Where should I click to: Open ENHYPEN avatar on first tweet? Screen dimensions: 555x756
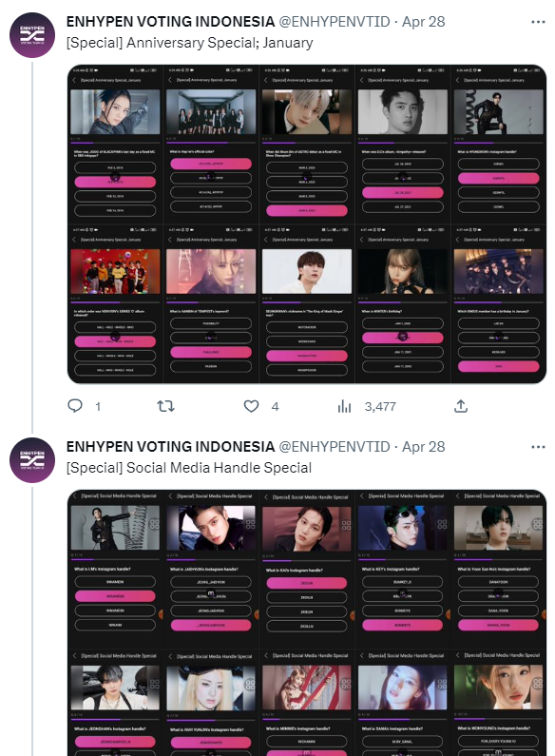click(32, 35)
